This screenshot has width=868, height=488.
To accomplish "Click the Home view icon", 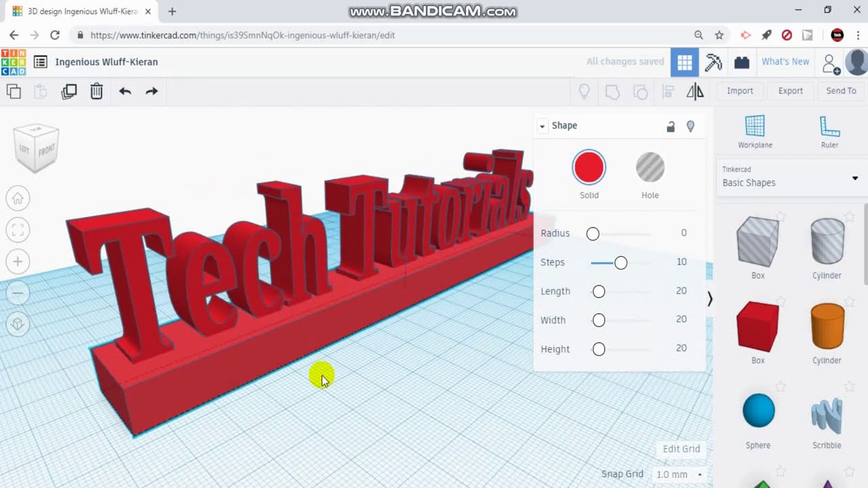I will pos(18,199).
